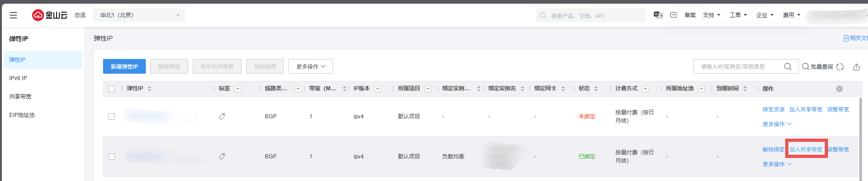868x181 pixels.
Task: Sort by 绑定实例... type column
Action: [479, 89]
